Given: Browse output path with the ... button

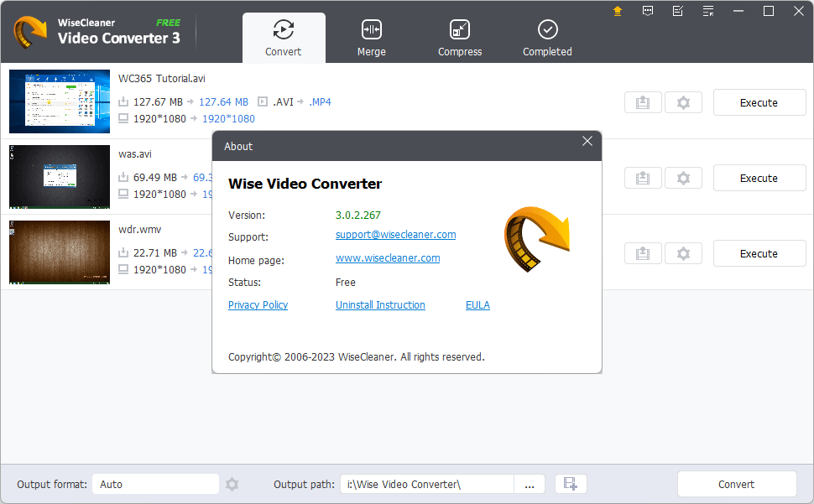Looking at the screenshot, I should click(x=530, y=485).
